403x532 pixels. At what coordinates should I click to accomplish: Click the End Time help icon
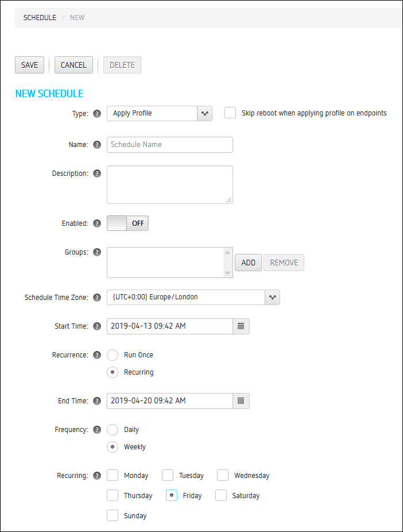[x=97, y=400]
